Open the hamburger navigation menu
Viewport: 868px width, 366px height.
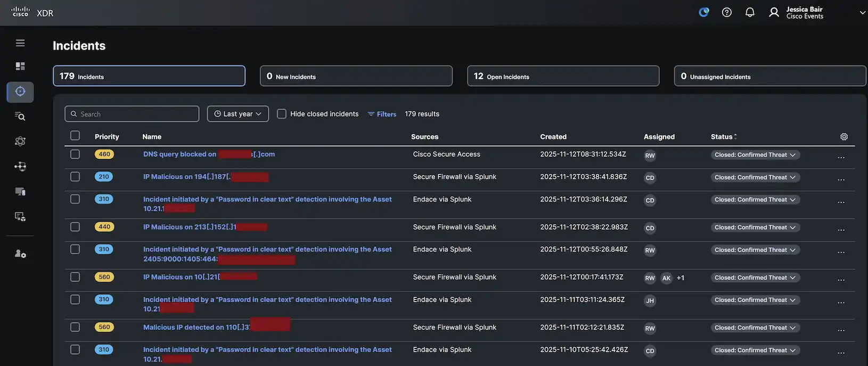20,43
